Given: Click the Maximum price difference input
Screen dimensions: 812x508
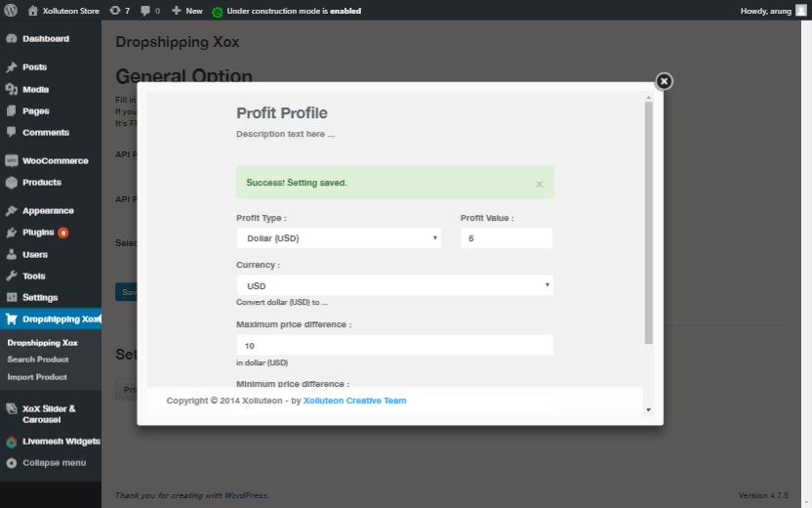Looking at the screenshot, I should [x=394, y=345].
